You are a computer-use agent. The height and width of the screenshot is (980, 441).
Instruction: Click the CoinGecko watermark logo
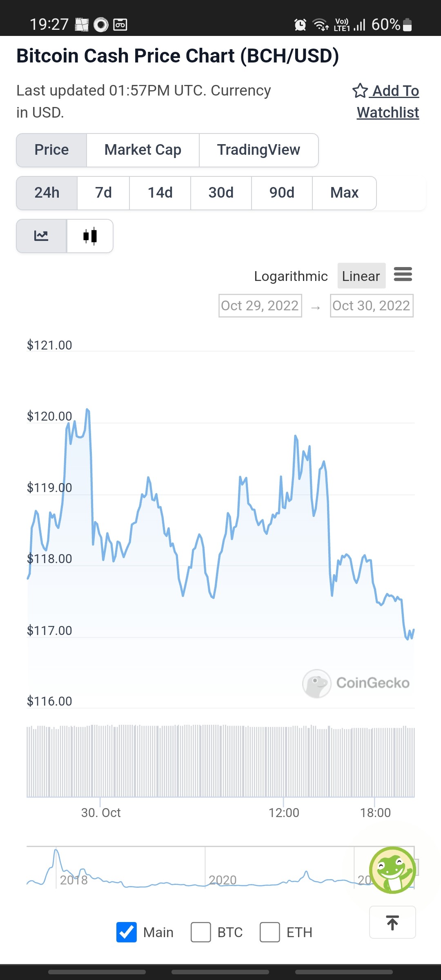(x=356, y=683)
